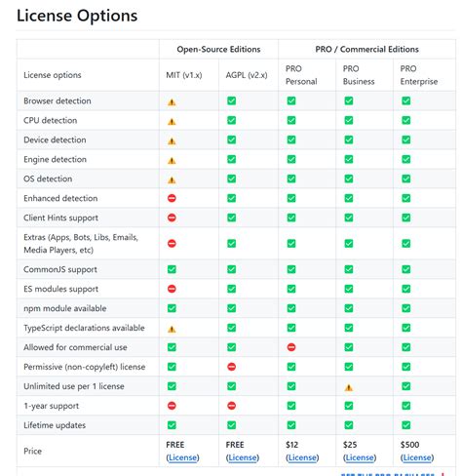Click AGPL Permissive license no-entry icon
Image resolution: width=462 pixels, height=476 pixels.
[231, 367]
